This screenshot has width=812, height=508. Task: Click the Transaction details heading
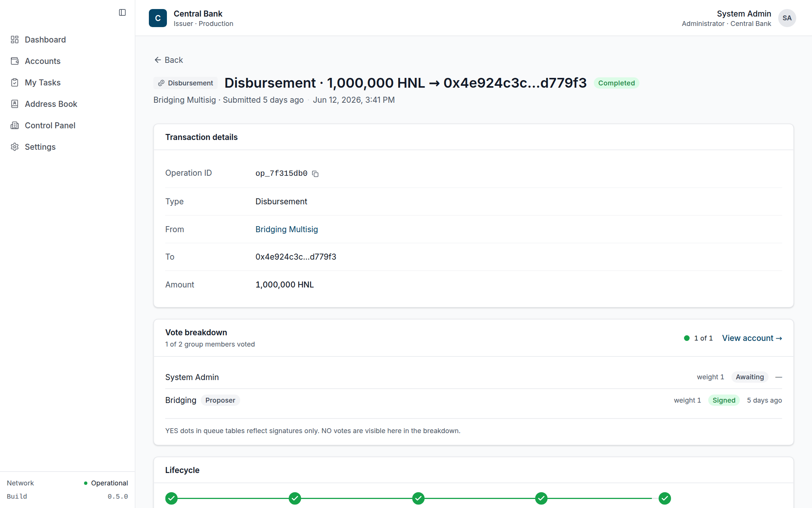pyautogui.click(x=201, y=137)
